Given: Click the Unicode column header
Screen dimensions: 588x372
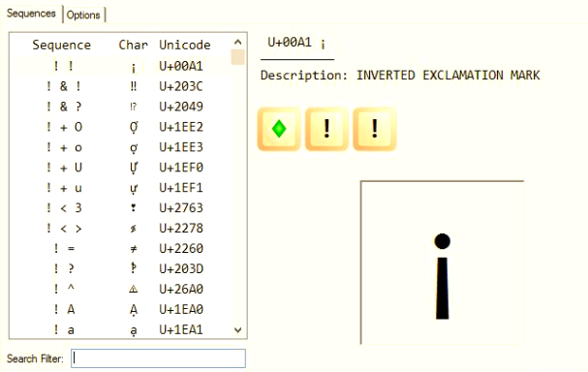Looking at the screenshot, I should click(185, 45).
